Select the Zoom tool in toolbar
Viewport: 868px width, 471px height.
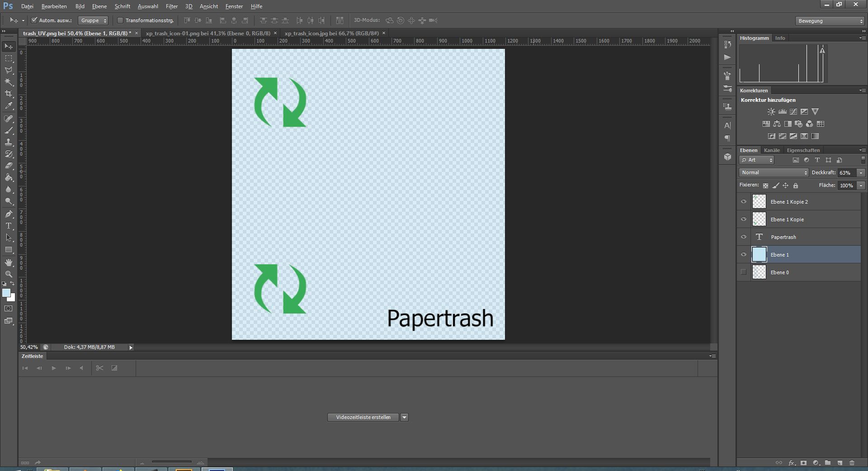(9, 274)
